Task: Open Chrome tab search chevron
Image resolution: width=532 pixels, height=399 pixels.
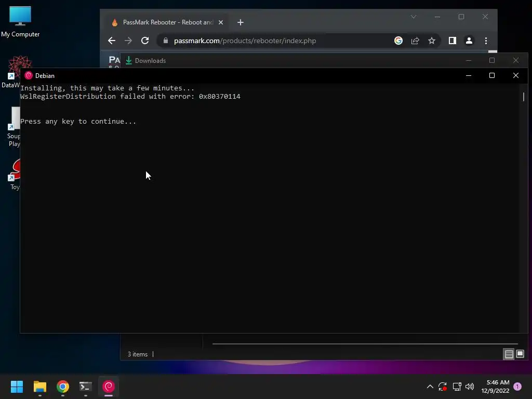Action: click(413, 17)
